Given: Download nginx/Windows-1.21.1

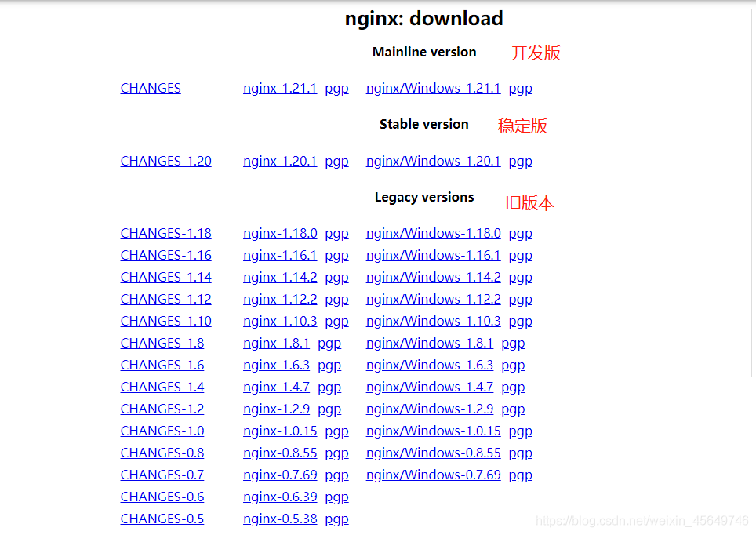Looking at the screenshot, I should pos(434,89).
